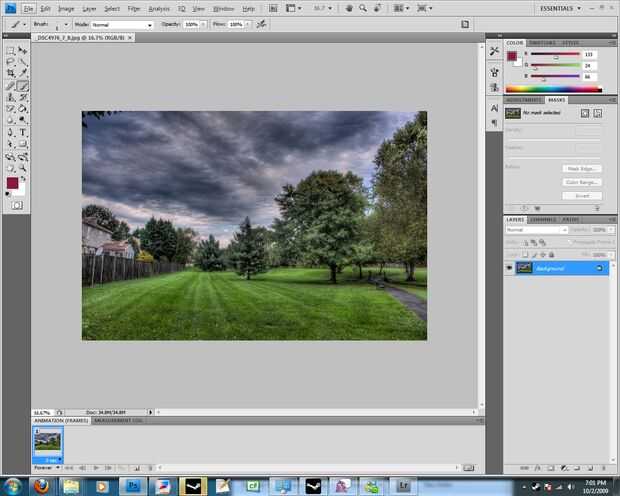Delete layer using Layers panel trash icon
This screenshot has width=620, height=496.
(603, 468)
